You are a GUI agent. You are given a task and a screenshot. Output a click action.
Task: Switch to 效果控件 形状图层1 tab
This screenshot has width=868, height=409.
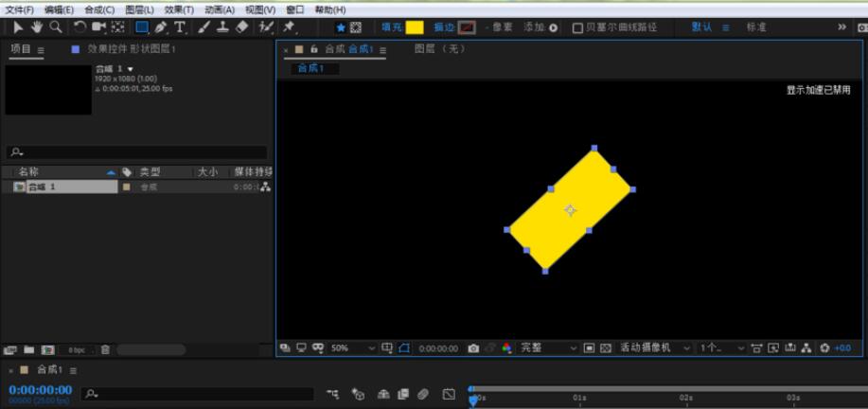click(x=132, y=49)
